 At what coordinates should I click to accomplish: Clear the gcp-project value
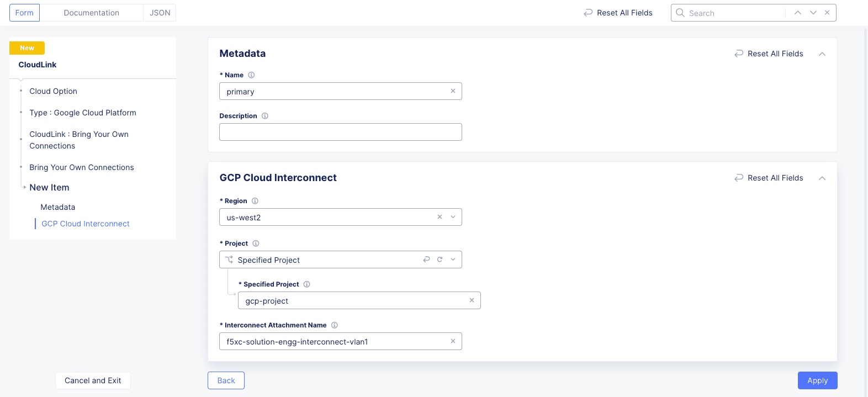[472, 300]
